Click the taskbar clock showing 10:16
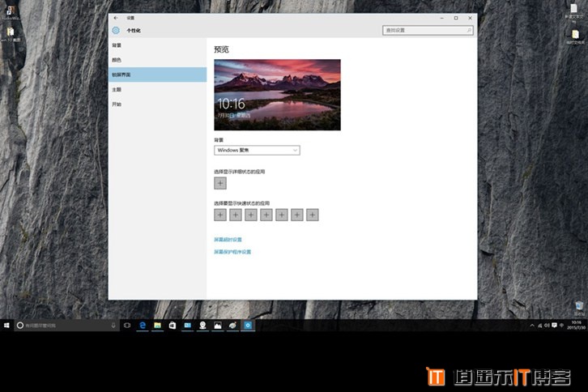 point(576,326)
